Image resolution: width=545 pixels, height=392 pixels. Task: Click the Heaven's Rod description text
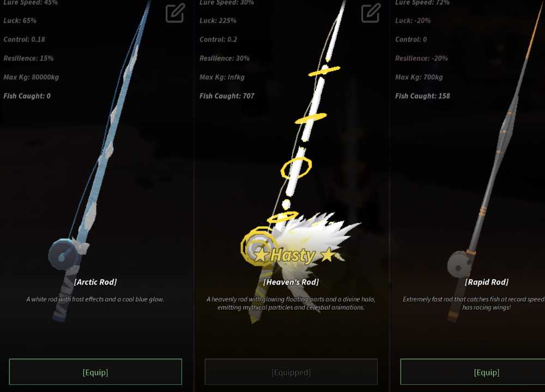[x=291, y=303]
